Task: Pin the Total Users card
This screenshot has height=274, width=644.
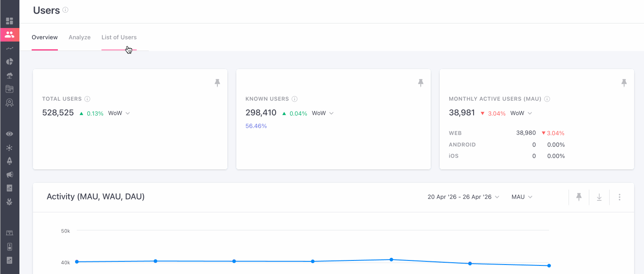Action: (x=217, y=83)
